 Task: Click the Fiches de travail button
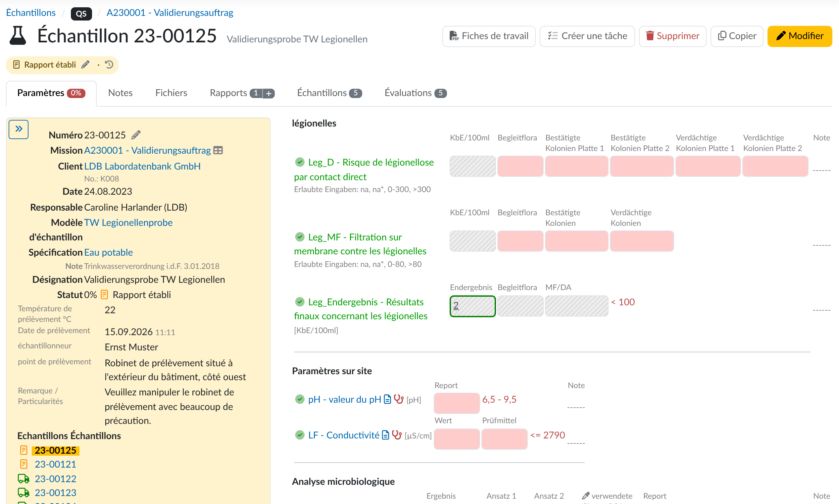489,36
